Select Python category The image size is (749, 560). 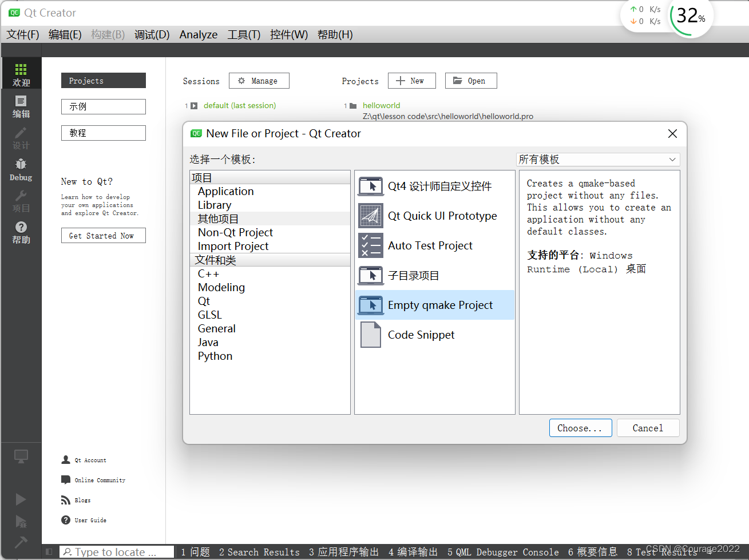[270, 356]
